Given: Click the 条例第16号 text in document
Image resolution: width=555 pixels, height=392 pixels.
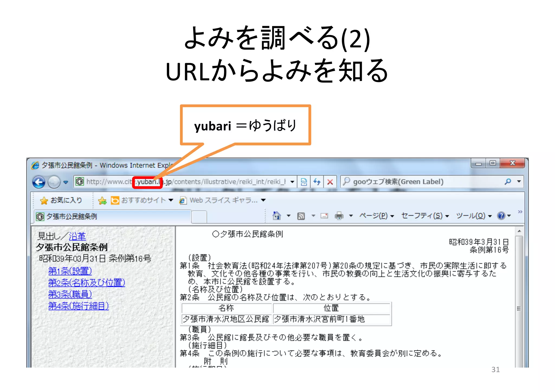Looking at the screenshot, I should pos(489,250).
